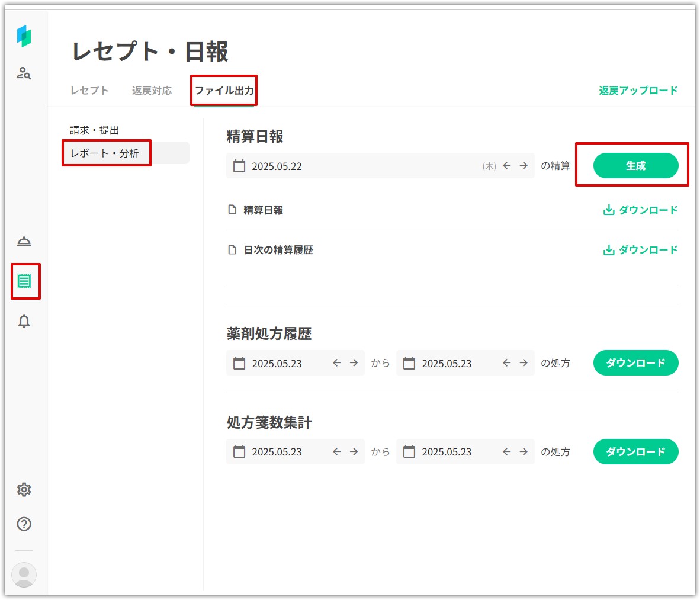Switch to the 返戻対応 tab
The image size is (700, 600).
click(152, 91)
